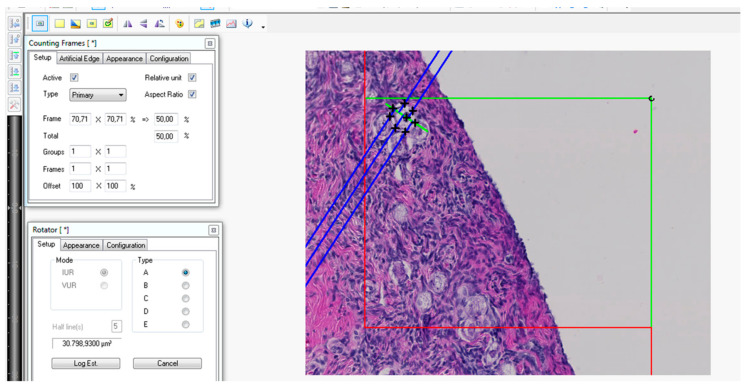This screenshot has width=746, height=386.
Task: Open the Rotator Appearance tab
Action: click(81, 245)
